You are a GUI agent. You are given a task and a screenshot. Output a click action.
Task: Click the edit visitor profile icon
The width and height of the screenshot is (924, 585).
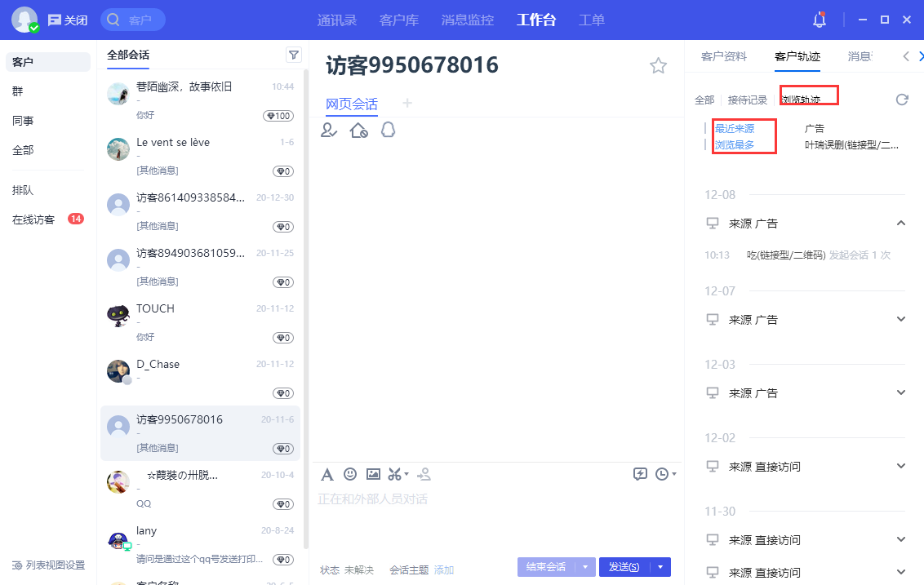point(329,130)
